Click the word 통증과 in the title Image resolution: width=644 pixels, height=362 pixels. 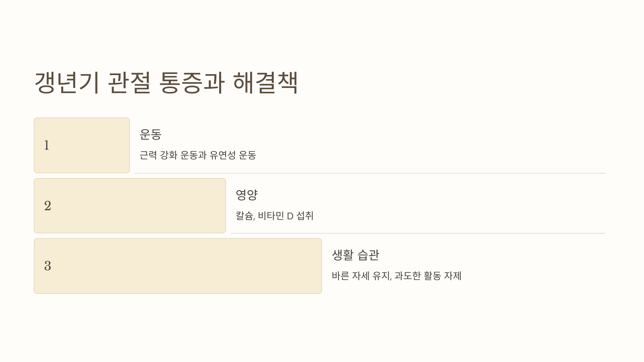click(192, 83)
